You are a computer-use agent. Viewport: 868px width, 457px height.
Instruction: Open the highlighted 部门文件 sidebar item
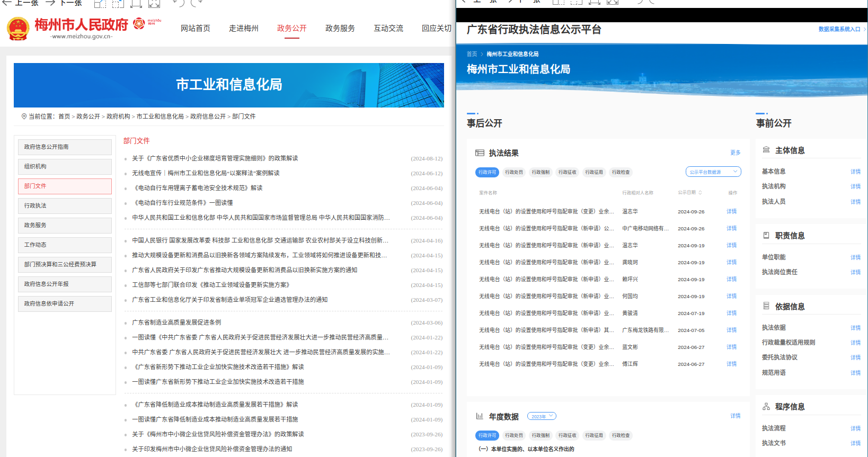point(65,186)
